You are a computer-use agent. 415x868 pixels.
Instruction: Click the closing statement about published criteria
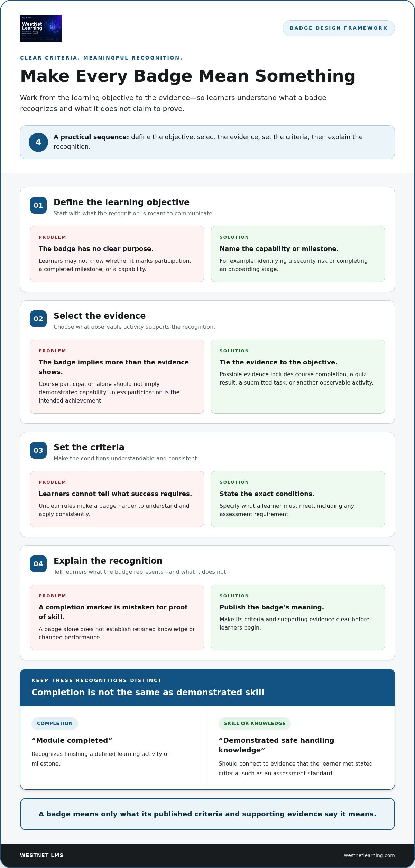pyautogui.click(x=207, y=814)
